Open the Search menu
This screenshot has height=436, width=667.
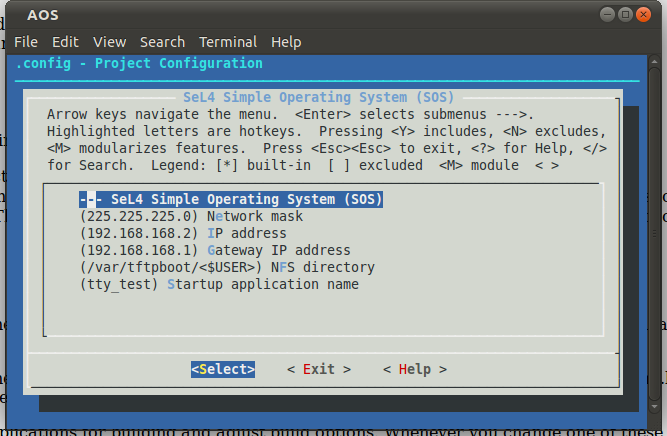coord(162,42)
